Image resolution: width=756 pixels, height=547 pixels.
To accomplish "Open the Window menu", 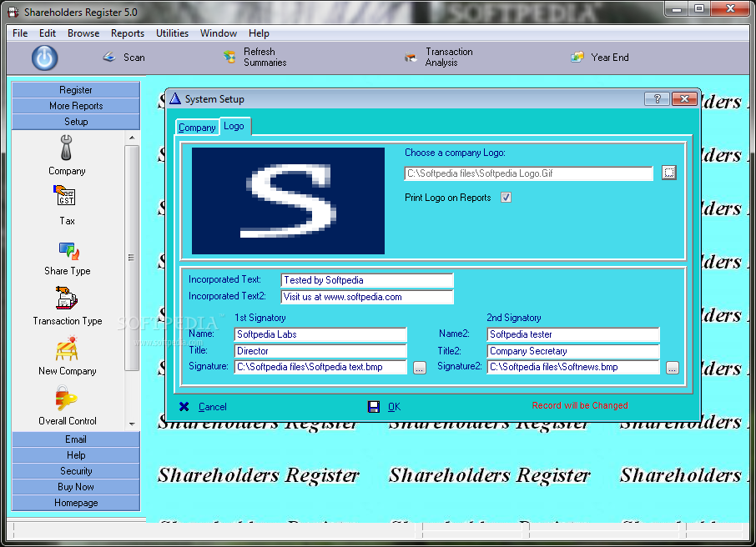I will click(x=219, y=33).
